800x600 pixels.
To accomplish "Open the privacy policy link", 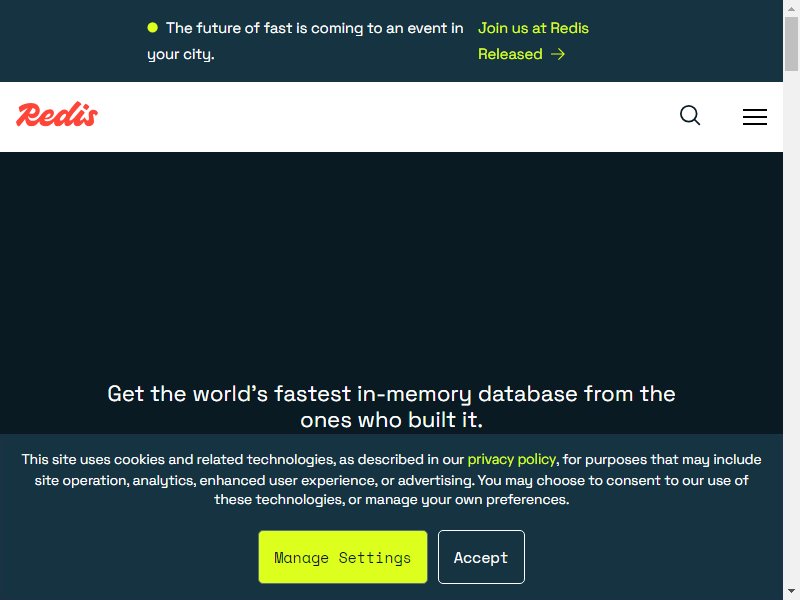I will (x=511, y=459).
